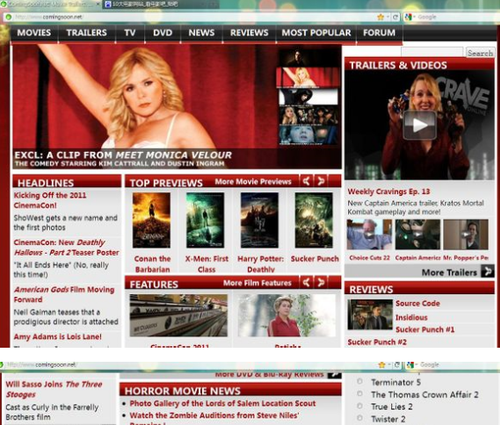Select the Terminator 5 poll option
This screenshot has height=425, width=500.
(360, 381)
